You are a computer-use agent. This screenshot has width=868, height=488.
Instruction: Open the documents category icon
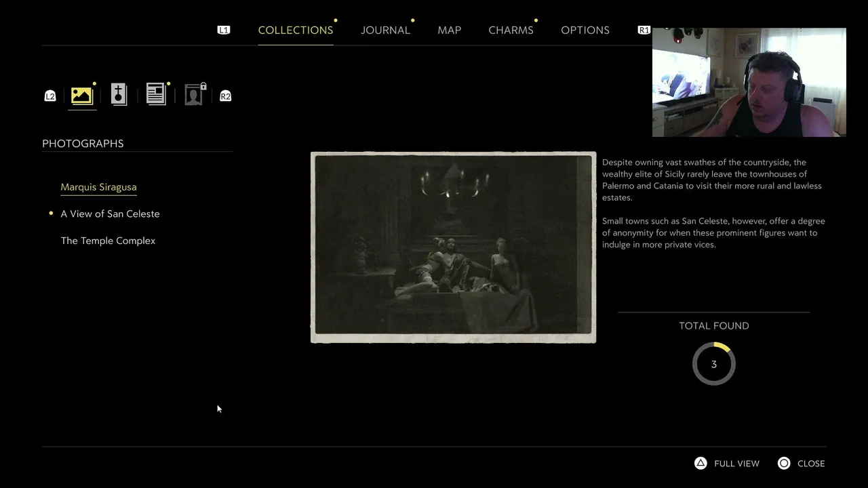pos(156,94)
